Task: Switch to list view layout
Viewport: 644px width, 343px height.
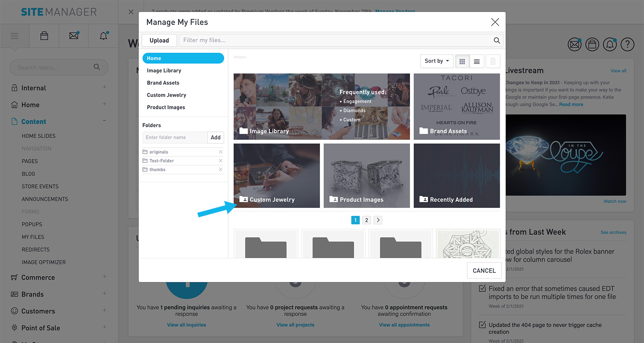Action: [x=477, y=62]
